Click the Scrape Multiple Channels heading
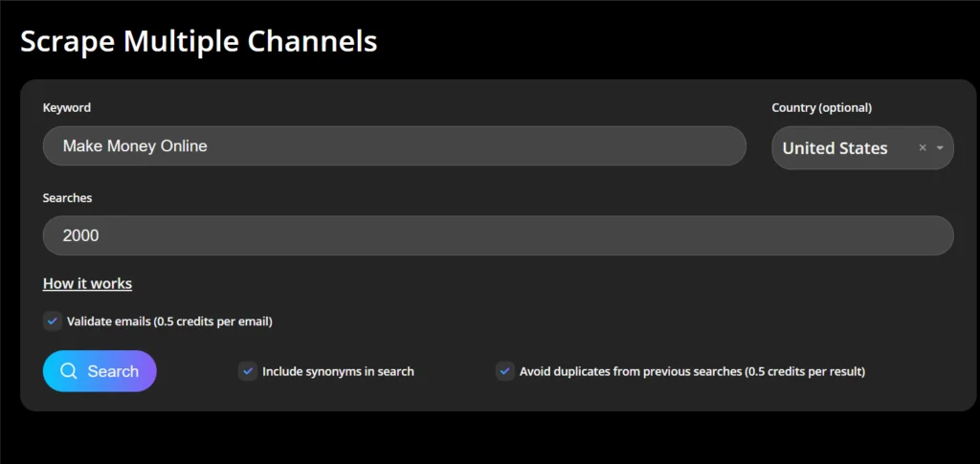Image resolution: width=980 pixels, height=464 pixels. click(199, 41)
